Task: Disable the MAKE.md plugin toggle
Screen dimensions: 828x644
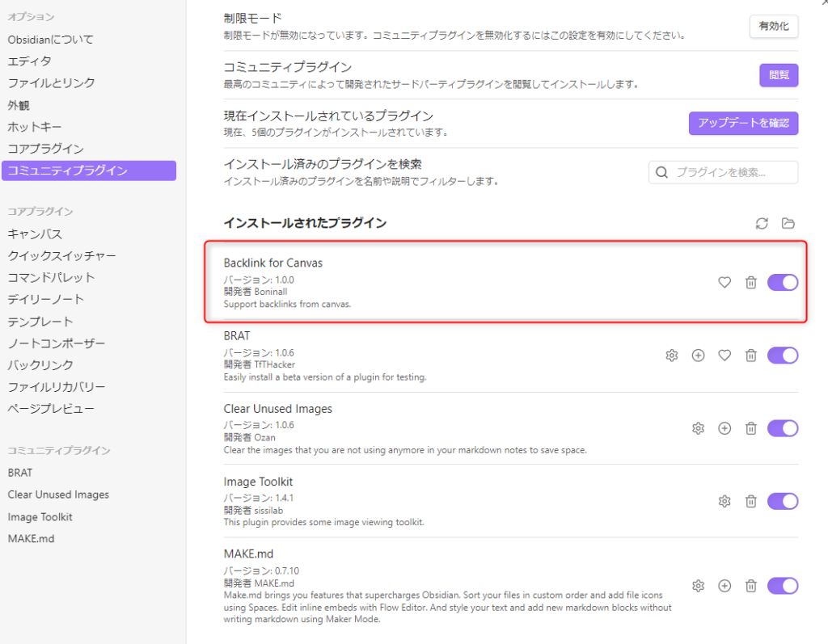Action: [783, 585]
